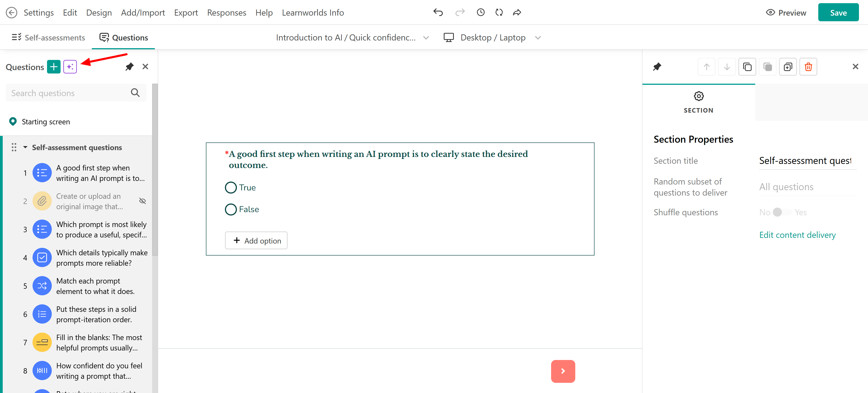The image size is (868, 393).
Task: Open the Add/Import menu
Action: [143, 12]
